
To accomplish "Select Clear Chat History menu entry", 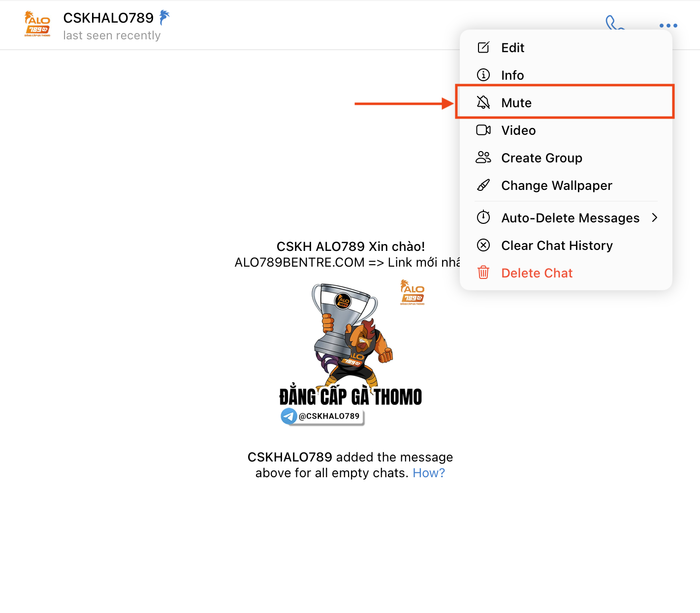I will click(x=556, y=245).
